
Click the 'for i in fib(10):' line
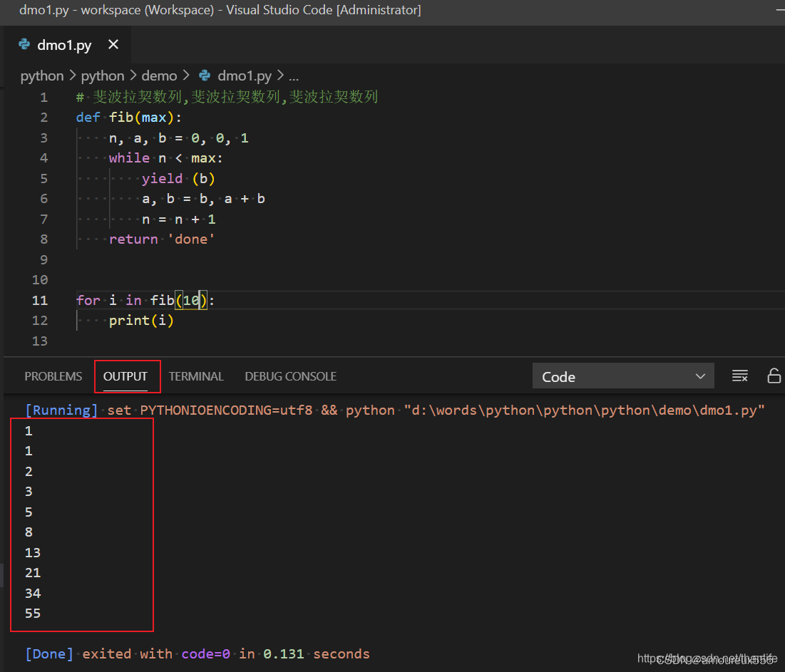pyautogui.click(x=145, y=300)
